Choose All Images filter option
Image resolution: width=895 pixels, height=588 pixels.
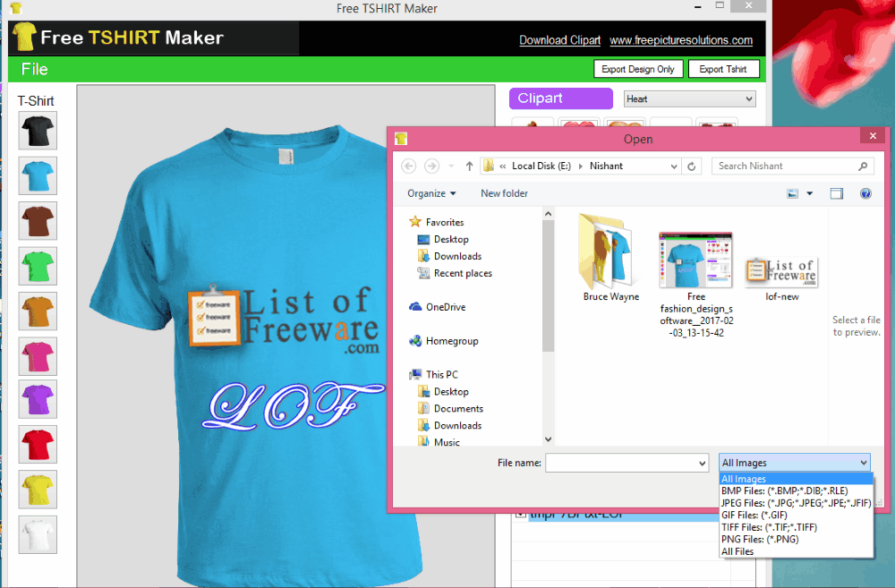click(x=797, y=479)
